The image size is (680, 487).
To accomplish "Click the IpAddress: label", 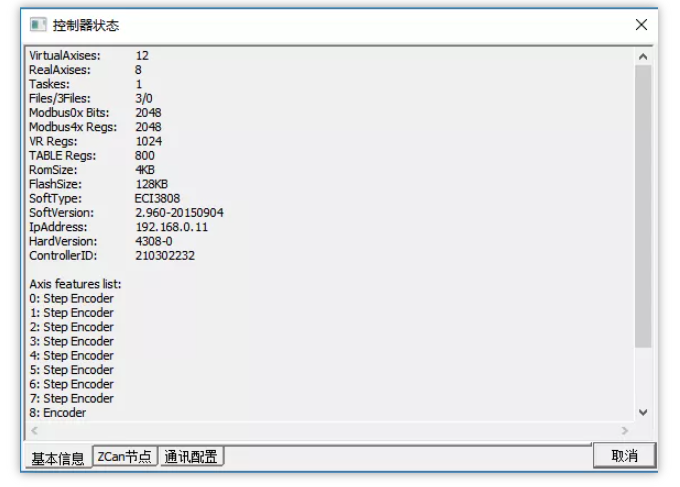I will click(x=58, y=227).
